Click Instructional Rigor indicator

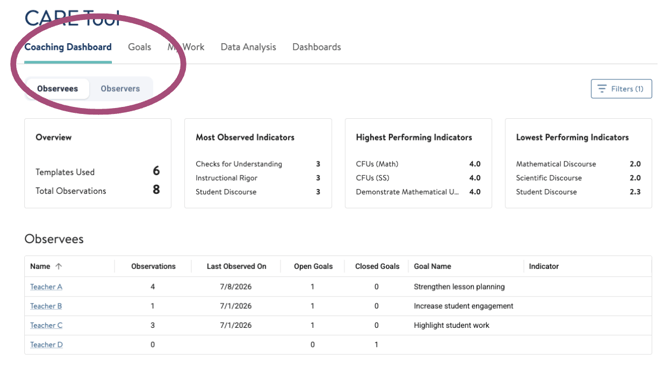[x=226, y=178]
